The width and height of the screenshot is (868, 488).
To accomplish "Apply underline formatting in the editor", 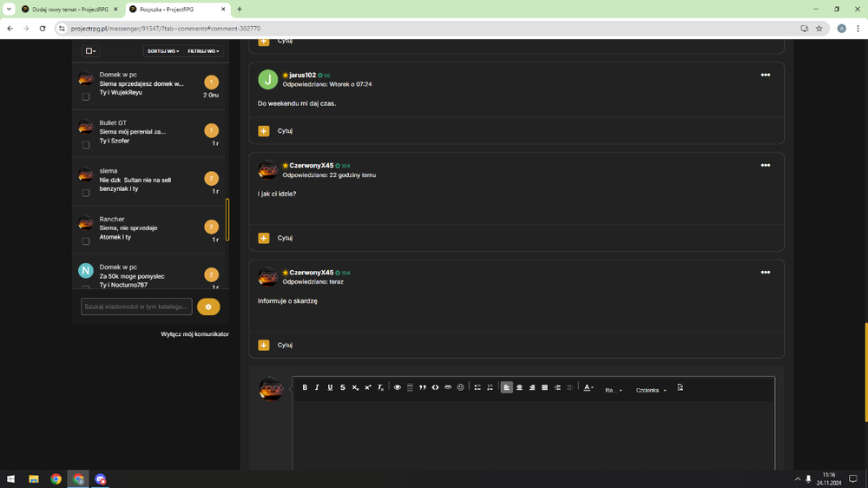I will coord(330,388).
